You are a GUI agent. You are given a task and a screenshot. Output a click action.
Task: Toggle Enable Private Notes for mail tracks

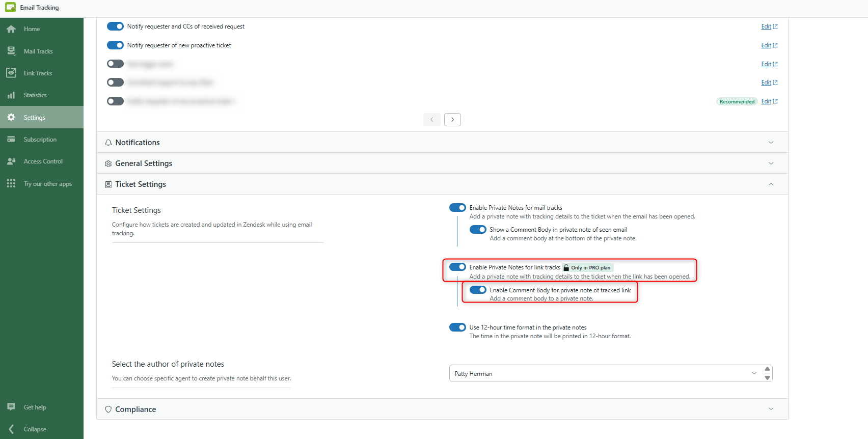[457, 207]
